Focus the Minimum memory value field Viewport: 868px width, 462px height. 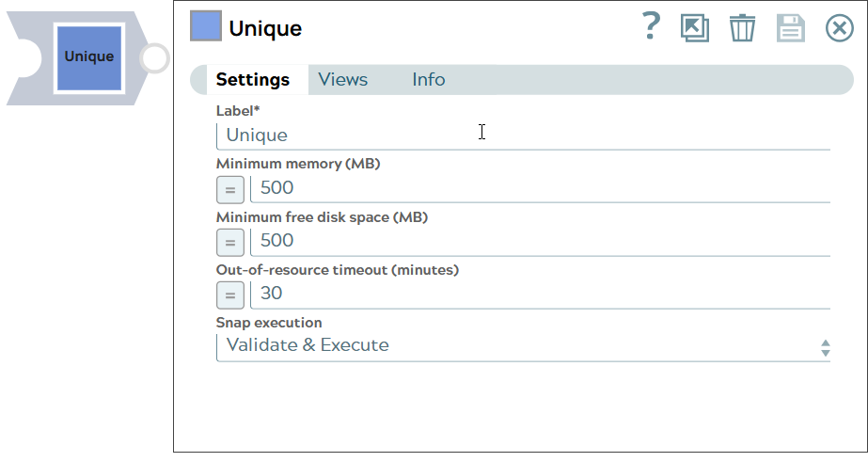tap(540, 188)
